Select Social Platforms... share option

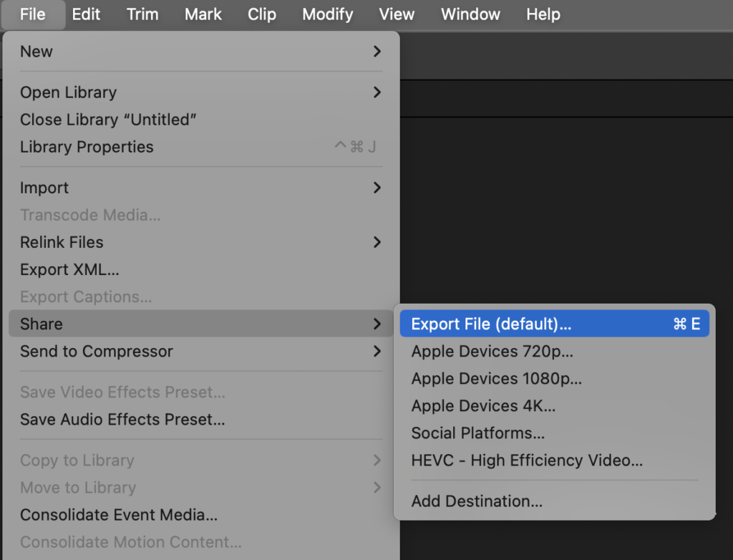555,433
